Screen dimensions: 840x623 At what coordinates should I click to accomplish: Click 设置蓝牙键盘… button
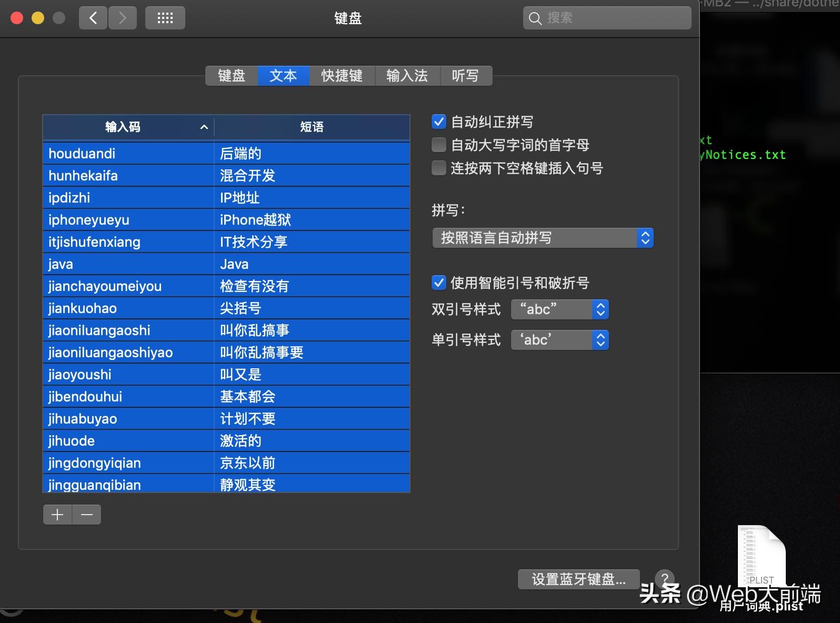tap(579, 579)
